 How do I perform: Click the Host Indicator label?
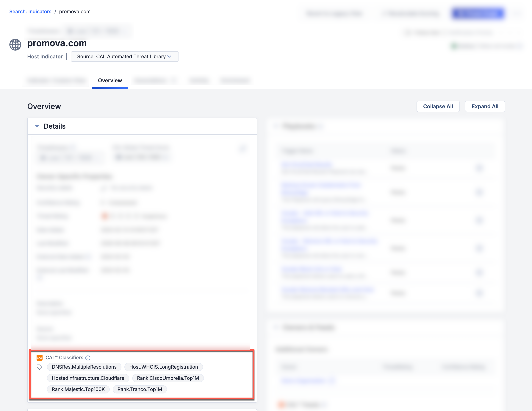pyautogui.click(x=45, y=57)
